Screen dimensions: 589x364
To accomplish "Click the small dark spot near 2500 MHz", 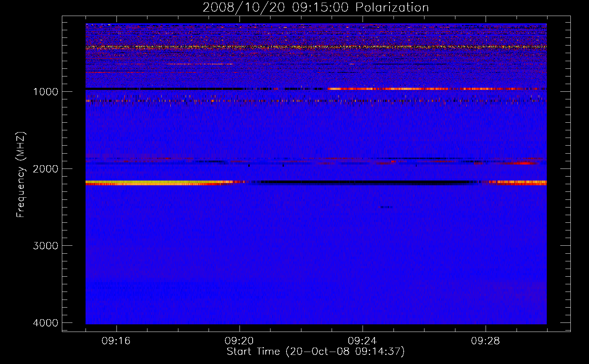I will point(386,207).
